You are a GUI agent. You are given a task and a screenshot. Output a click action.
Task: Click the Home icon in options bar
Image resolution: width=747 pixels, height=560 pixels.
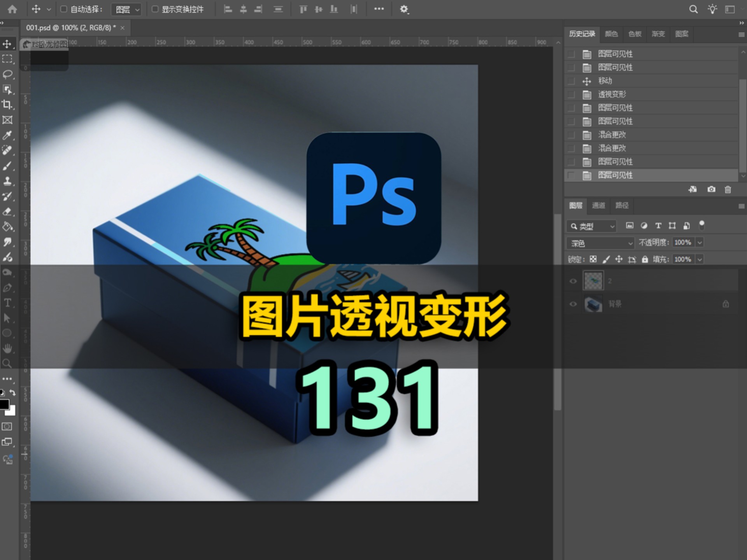12,9
